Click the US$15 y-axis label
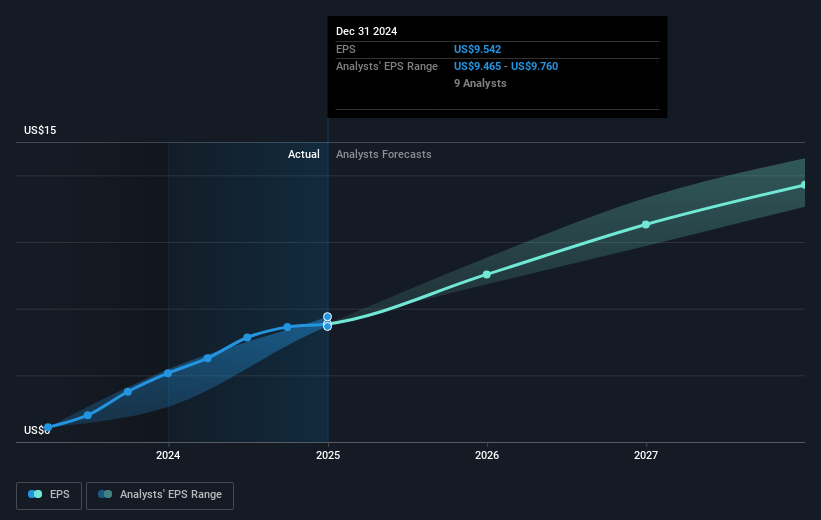The image size is (821, 520). [x=40, y=130]
